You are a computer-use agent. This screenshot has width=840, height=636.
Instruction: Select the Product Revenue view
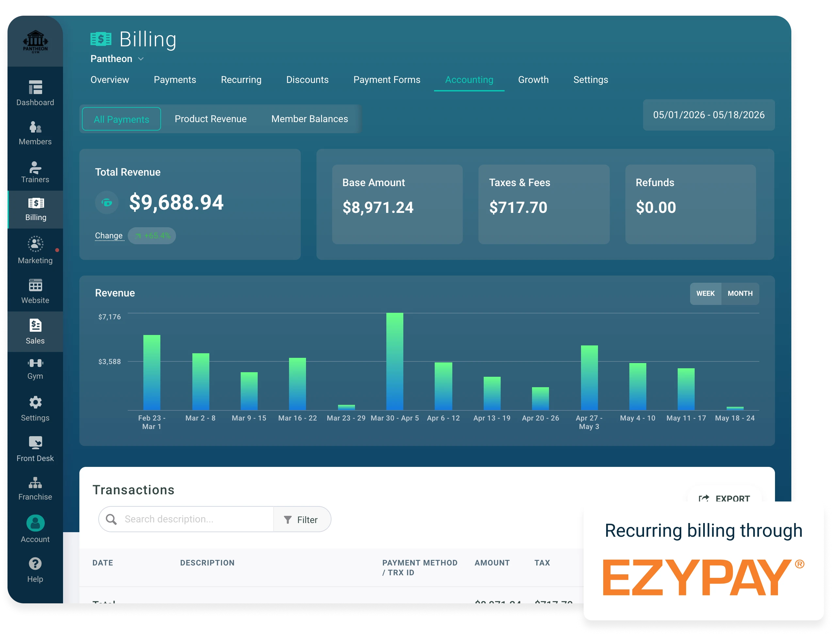[x=211, y=119]
